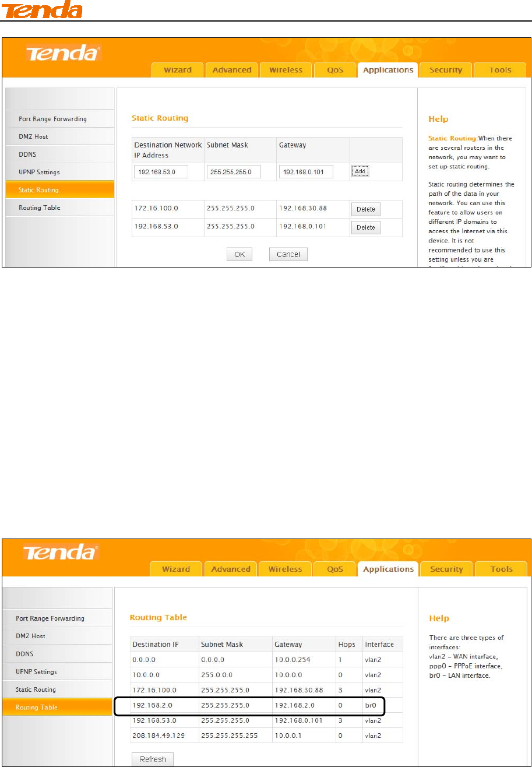Refresh the routing table
The width and height of the screenshot is (532, 767).
pyautogui.click(x=152, y=759)
